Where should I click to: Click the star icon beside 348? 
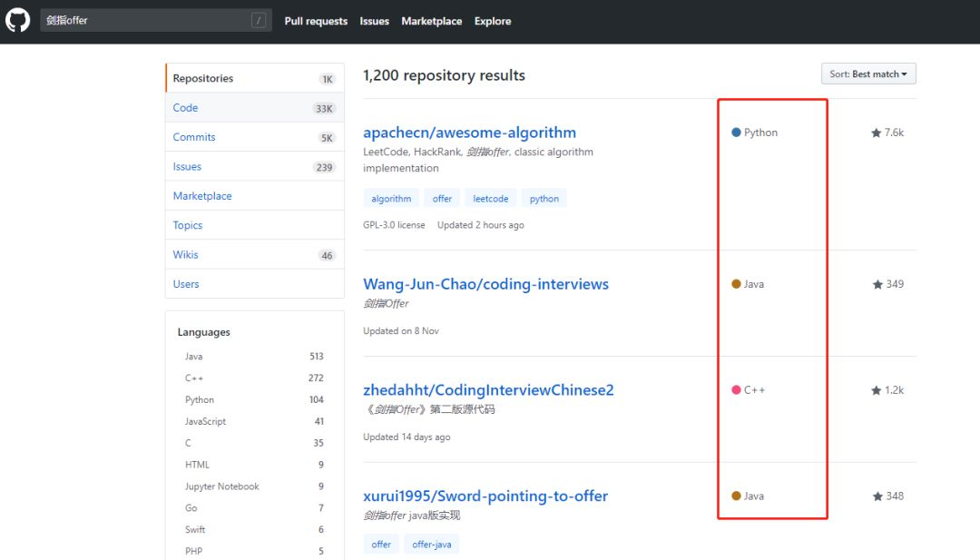click(x=877, y=496)
